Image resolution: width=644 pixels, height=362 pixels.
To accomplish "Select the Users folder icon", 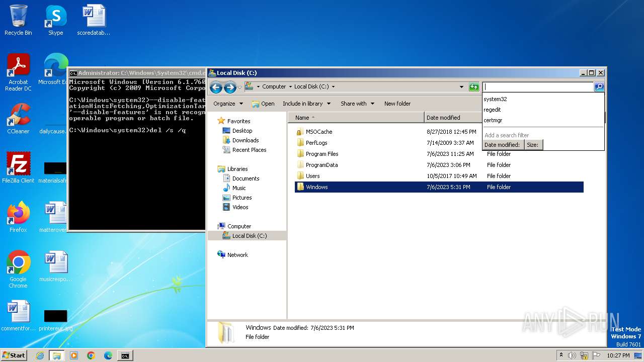I will point(300,176).
